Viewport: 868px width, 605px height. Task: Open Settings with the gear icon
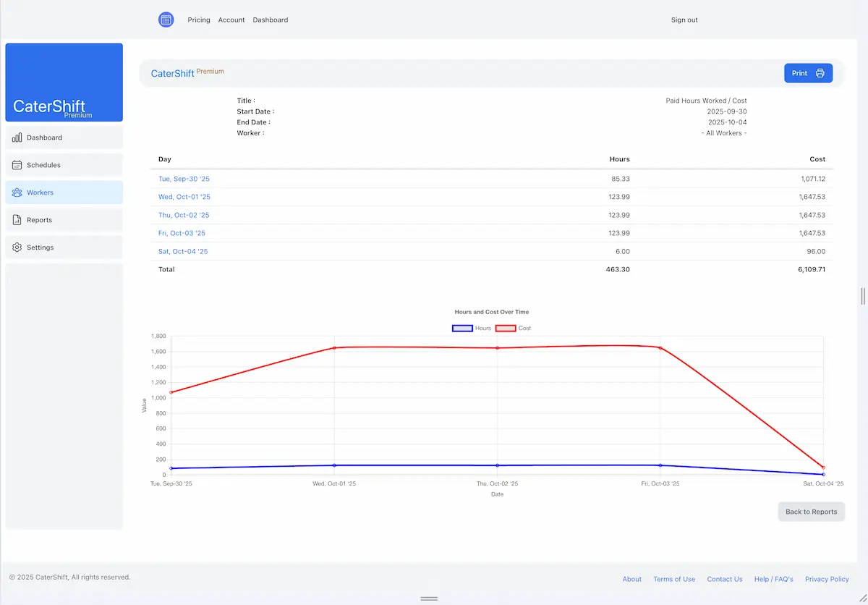tap(16, 247)
